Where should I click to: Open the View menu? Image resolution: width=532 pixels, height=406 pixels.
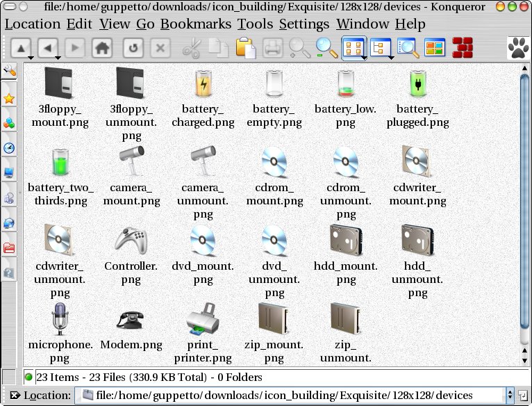115,24
